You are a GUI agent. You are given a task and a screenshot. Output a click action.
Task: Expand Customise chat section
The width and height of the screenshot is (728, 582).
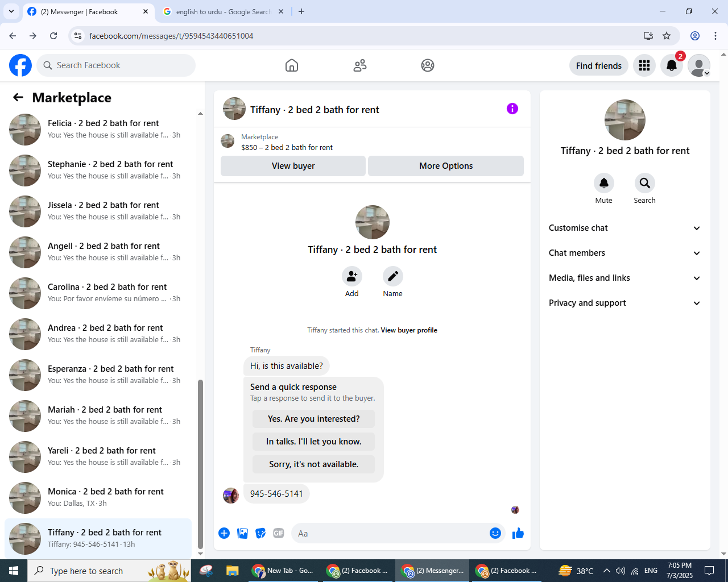click(624, 228)
